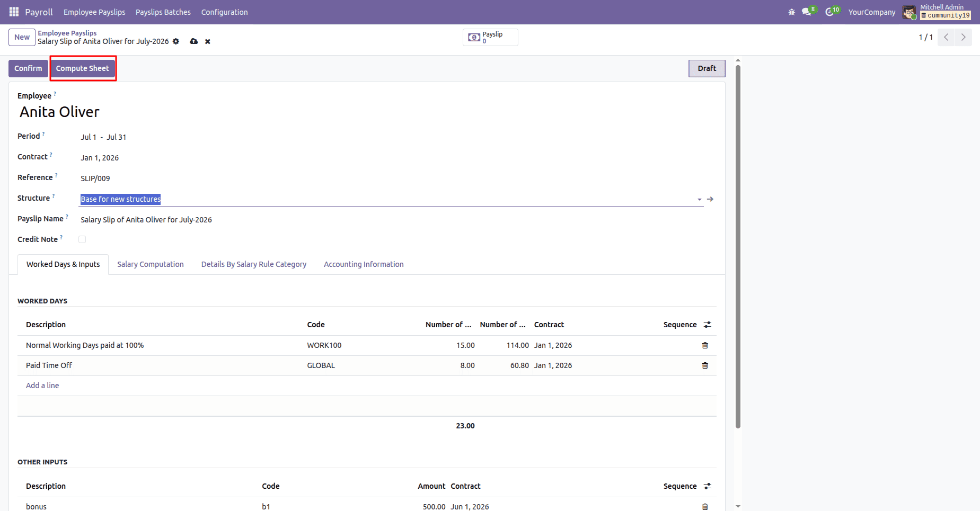Click the GLOBAL code cell

(x=321, y=365)
